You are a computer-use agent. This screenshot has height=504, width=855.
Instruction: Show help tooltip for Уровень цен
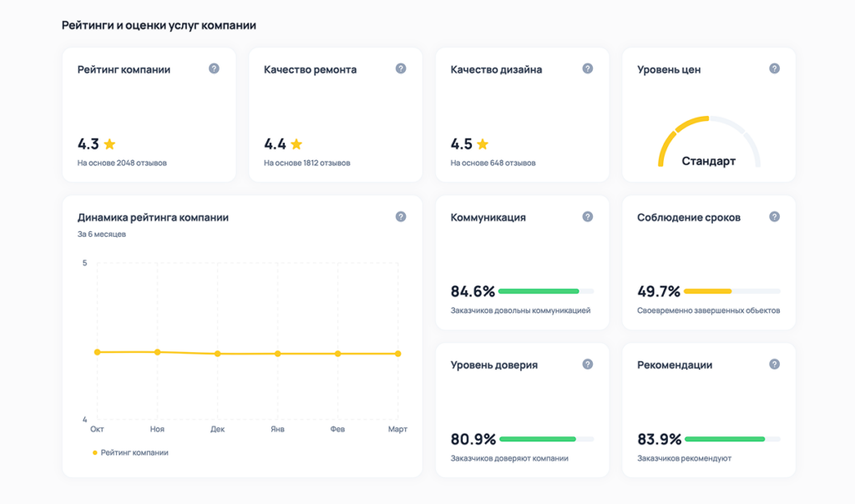[774, 68]
